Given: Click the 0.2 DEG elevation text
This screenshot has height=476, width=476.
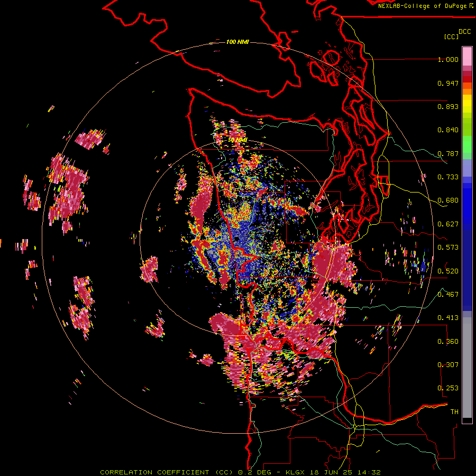Looking at the screenshot, I should (x=255, y=472).
